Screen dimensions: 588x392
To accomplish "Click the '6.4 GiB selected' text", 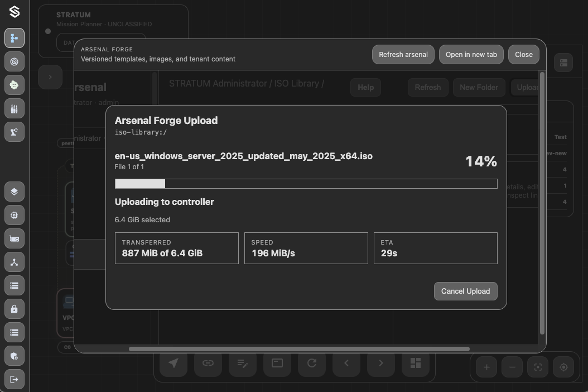I will [142, 219].
